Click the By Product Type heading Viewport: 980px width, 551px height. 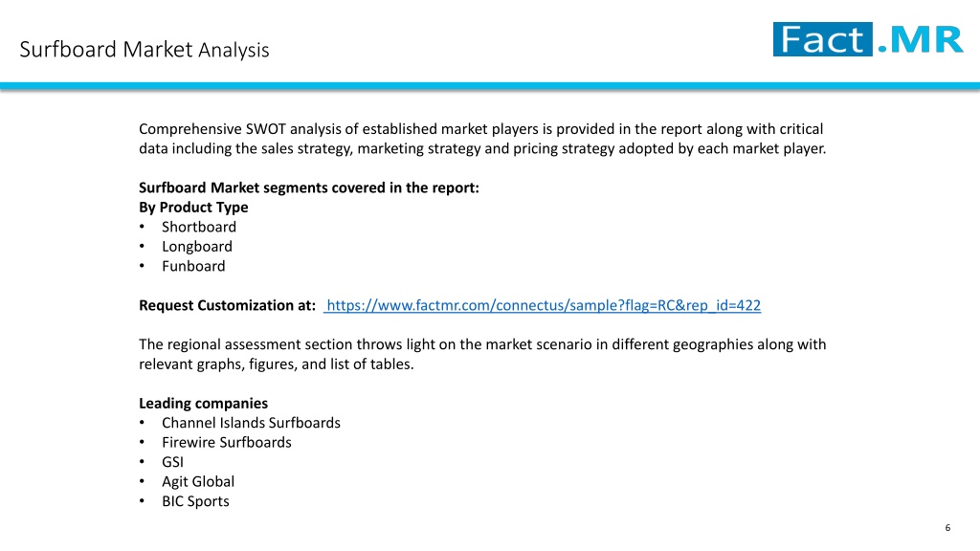point(193,208)
